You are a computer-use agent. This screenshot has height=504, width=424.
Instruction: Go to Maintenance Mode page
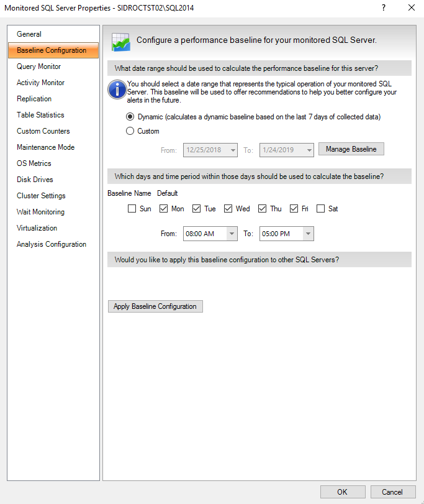[53, 147]
